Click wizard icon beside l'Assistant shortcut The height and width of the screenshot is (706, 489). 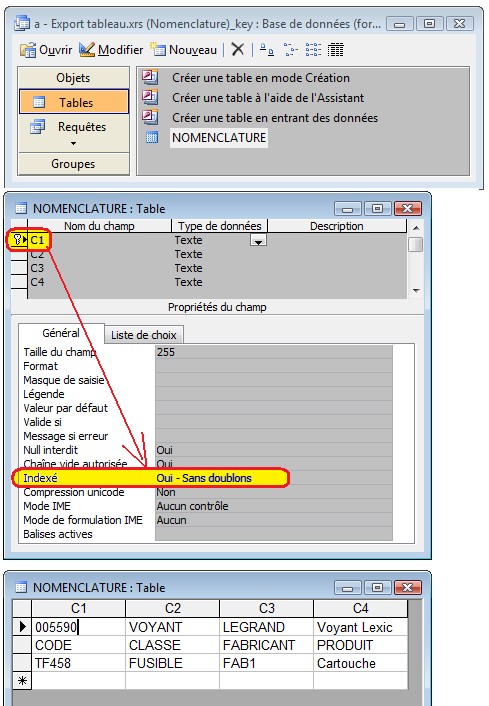150,97
